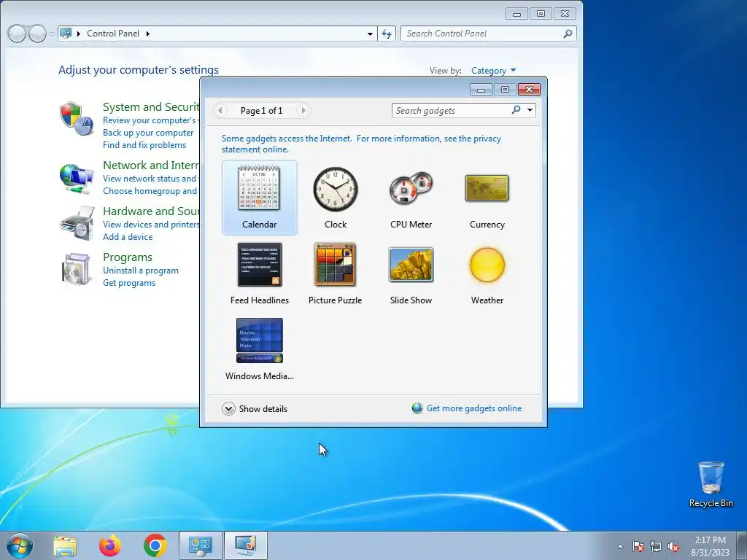747x560 pixels.
Task: Click View devices and printers link
Action: [x=151, y=225]
